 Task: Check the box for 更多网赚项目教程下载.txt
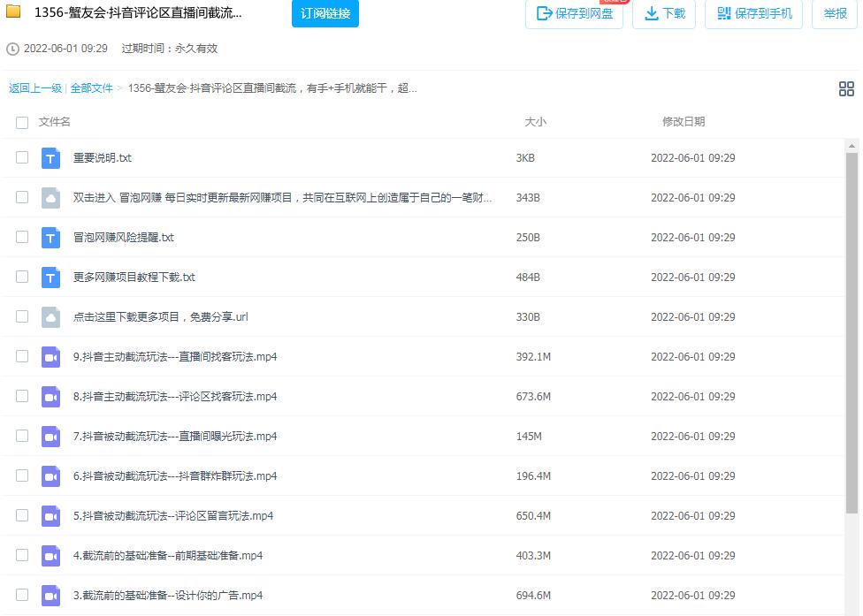pos(22,277)
